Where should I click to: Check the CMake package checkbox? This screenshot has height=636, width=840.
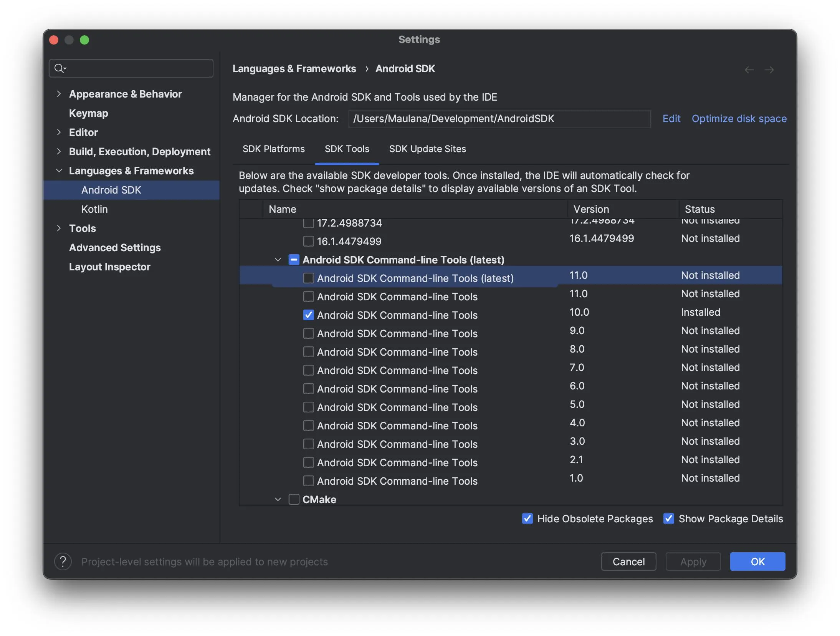(x=294, y=499)
